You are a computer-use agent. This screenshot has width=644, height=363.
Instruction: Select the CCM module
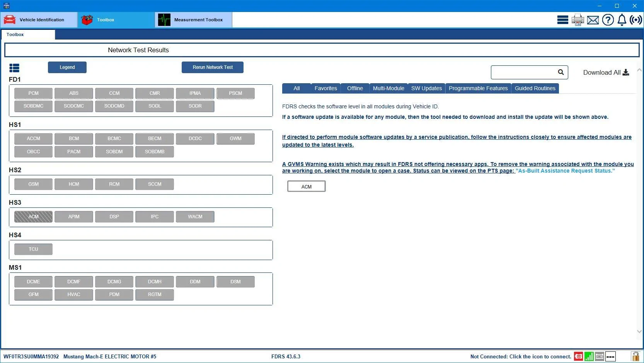[114, 93]
